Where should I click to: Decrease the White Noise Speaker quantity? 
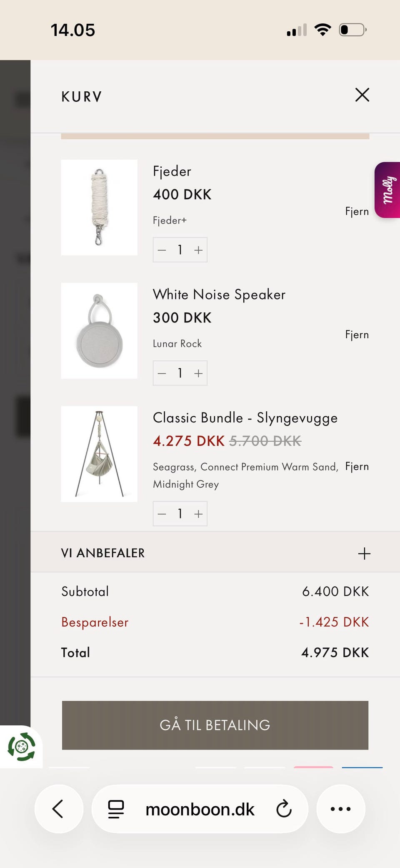coord(162,373)
